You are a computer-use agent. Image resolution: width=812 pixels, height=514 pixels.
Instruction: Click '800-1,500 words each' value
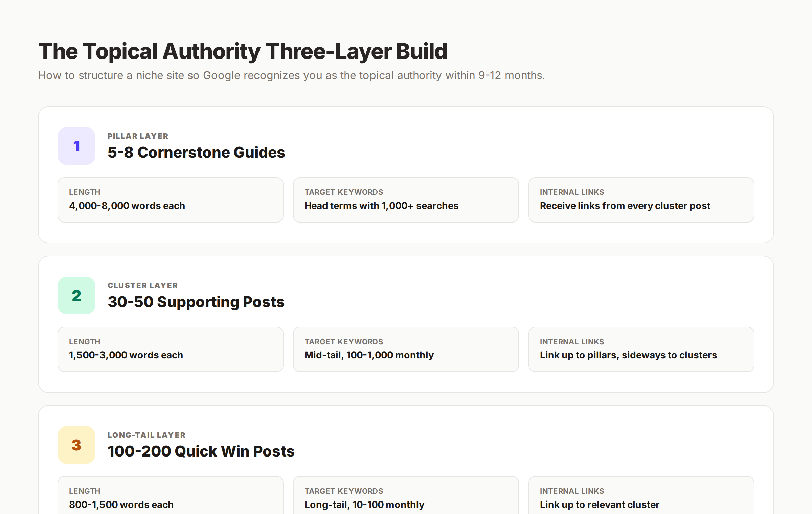(121, 505)
